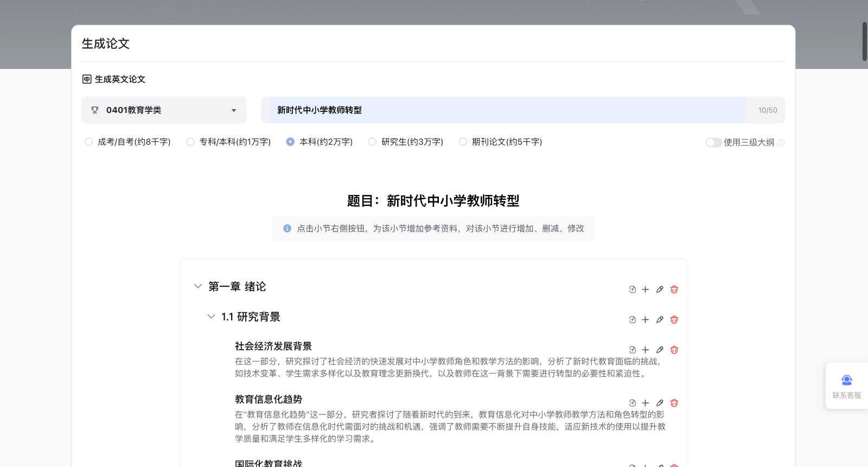Viewport: 868px width, 467px height.
Task: Upload reference material for 社会经济发展背景
Action: click(x=632, y=350)
